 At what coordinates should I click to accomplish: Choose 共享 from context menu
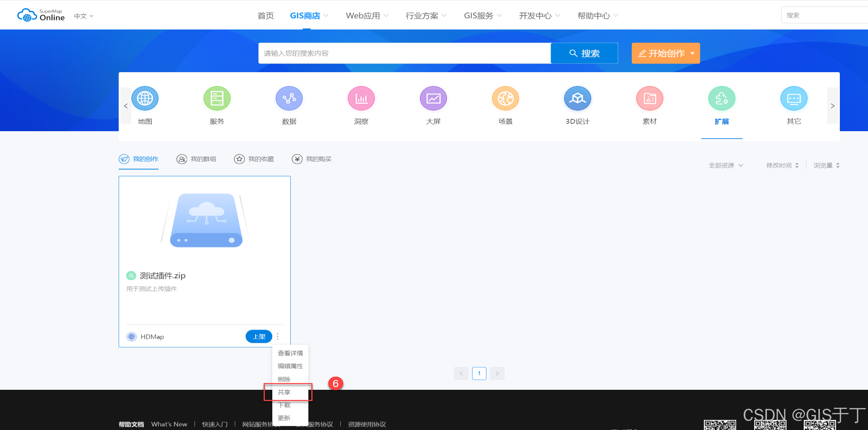point(290,392)
